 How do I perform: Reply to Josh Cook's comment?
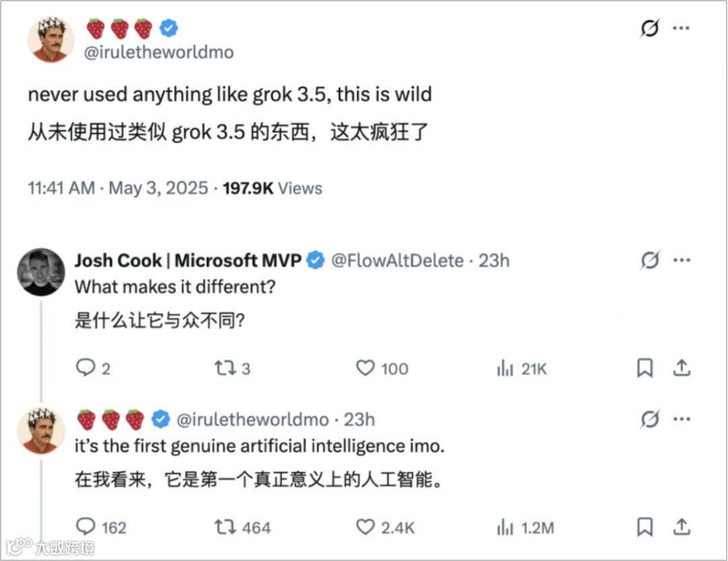click(x=86, y=368)
